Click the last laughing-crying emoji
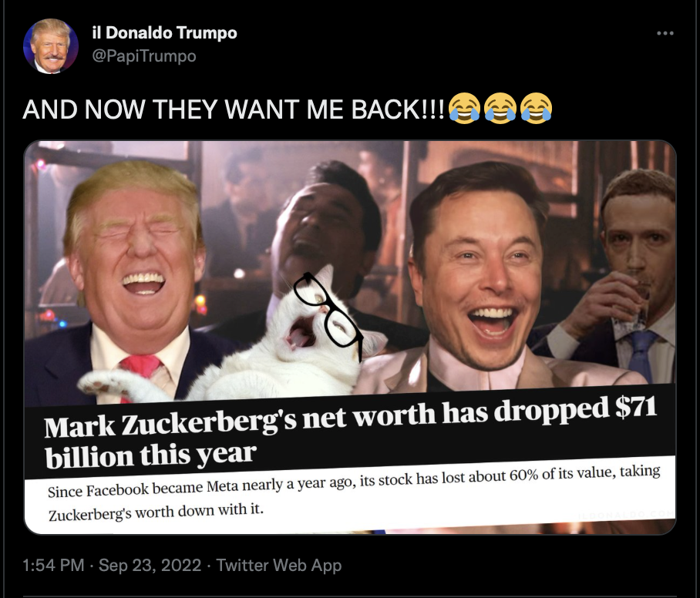Viewport: 700px width, 598px height. (x=536, y=109)
